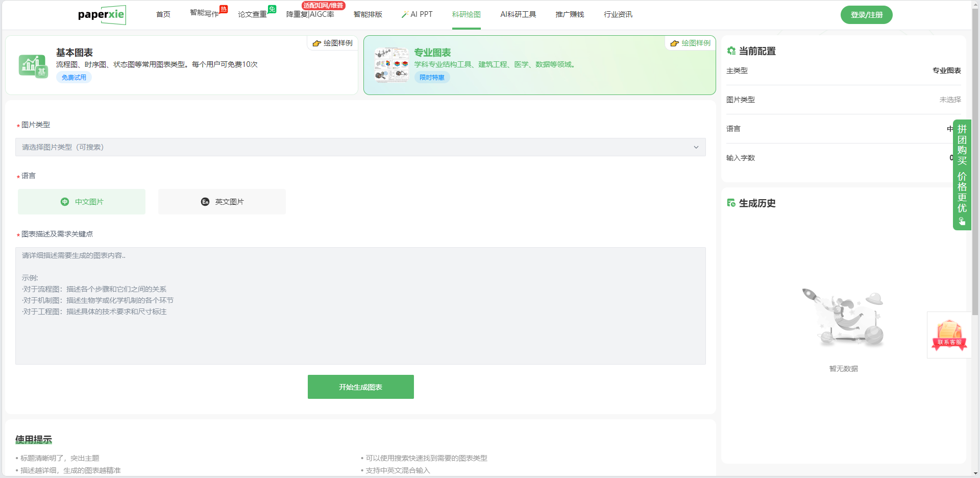This screenshot has width=980, height=478.
Task: Click the 生成历史 history icon
Action: [x=731, y=203]
